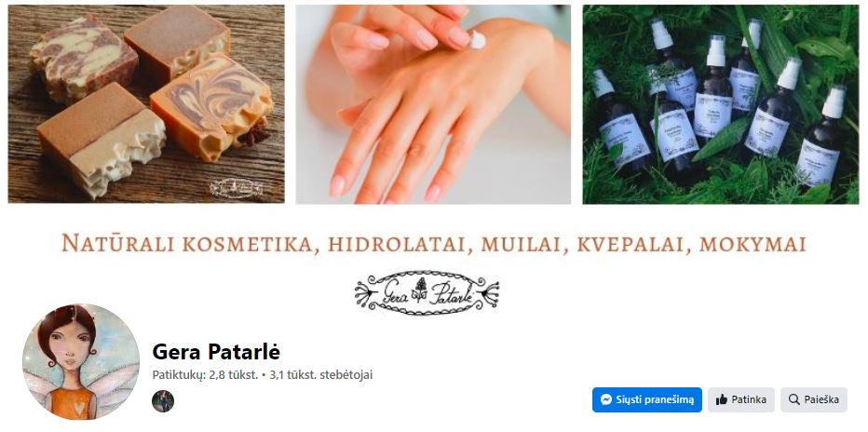
Task: Like the page with Patinka button
Action: pos(741,400)
